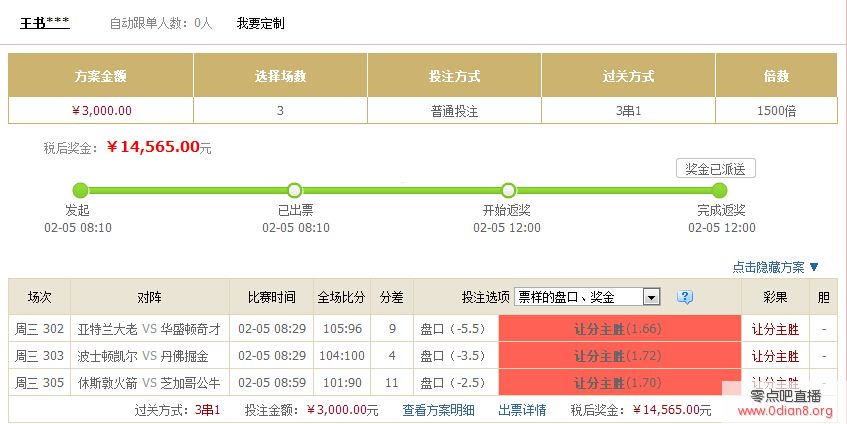Click the 投注方式 column header
The height and width of the screenshot is (424, 847).
pyautogui.click(x=454, y=76)
